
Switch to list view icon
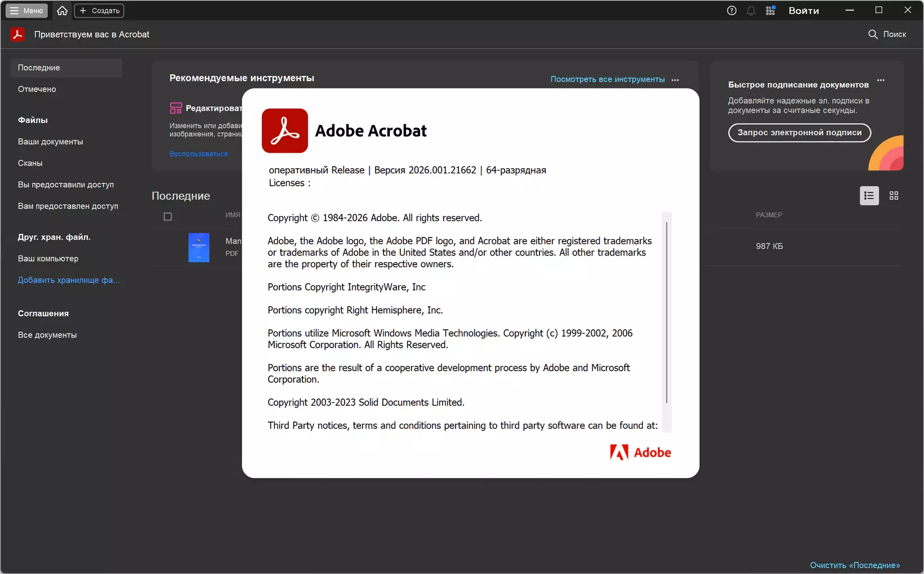tap(869, 196)
